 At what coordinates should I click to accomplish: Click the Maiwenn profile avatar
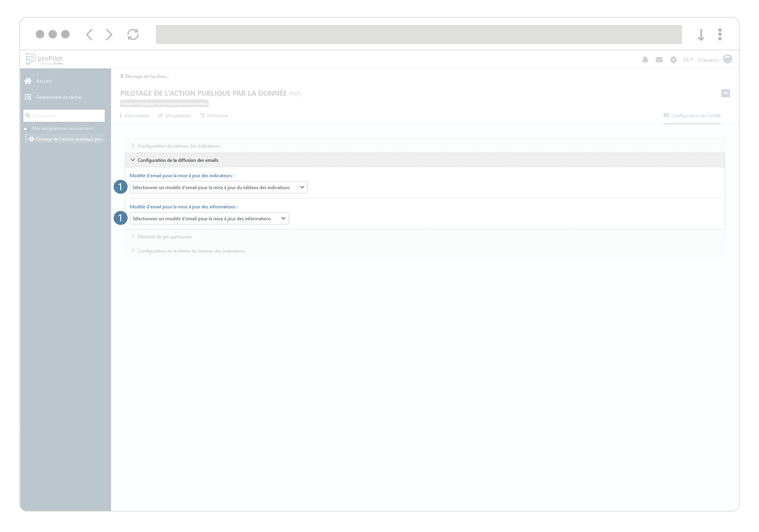point(727,59)
